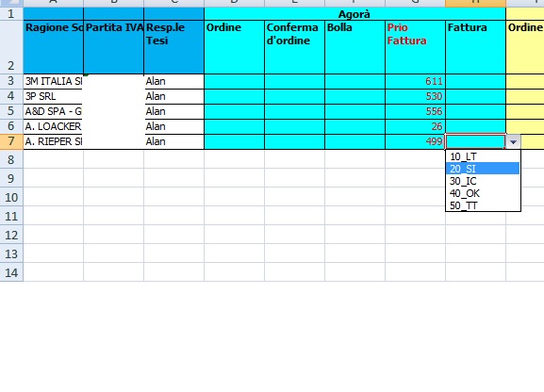Click Alan in the A. RIEPER row

(173, 141)
